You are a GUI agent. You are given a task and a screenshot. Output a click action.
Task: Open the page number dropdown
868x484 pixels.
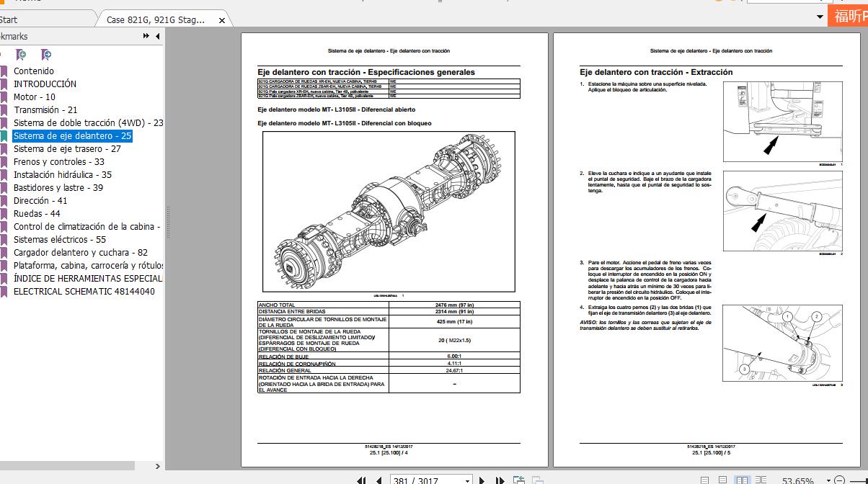pyautogui.click(x=467, y=480)
